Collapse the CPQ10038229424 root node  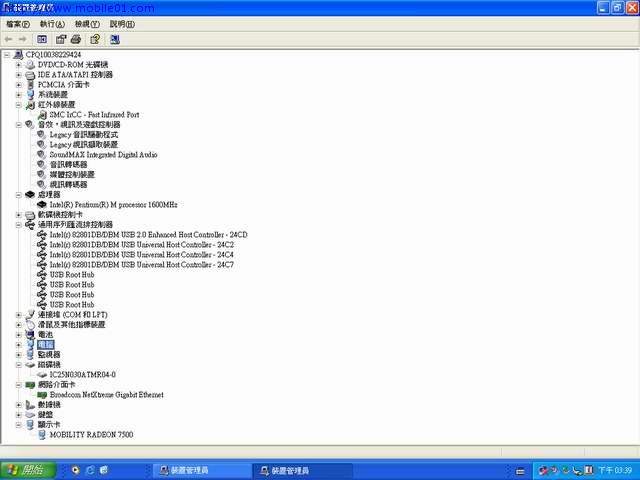point(7,54)
